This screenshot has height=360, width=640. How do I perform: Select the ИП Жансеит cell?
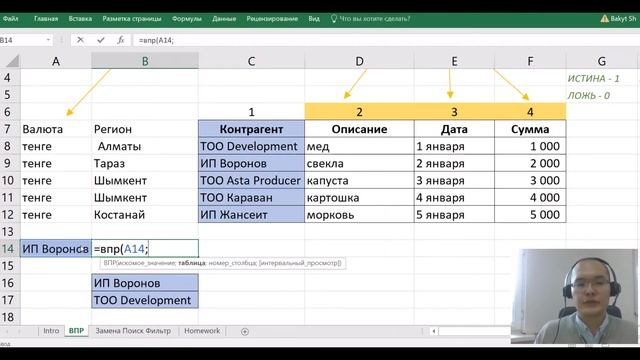pos(251,215)
